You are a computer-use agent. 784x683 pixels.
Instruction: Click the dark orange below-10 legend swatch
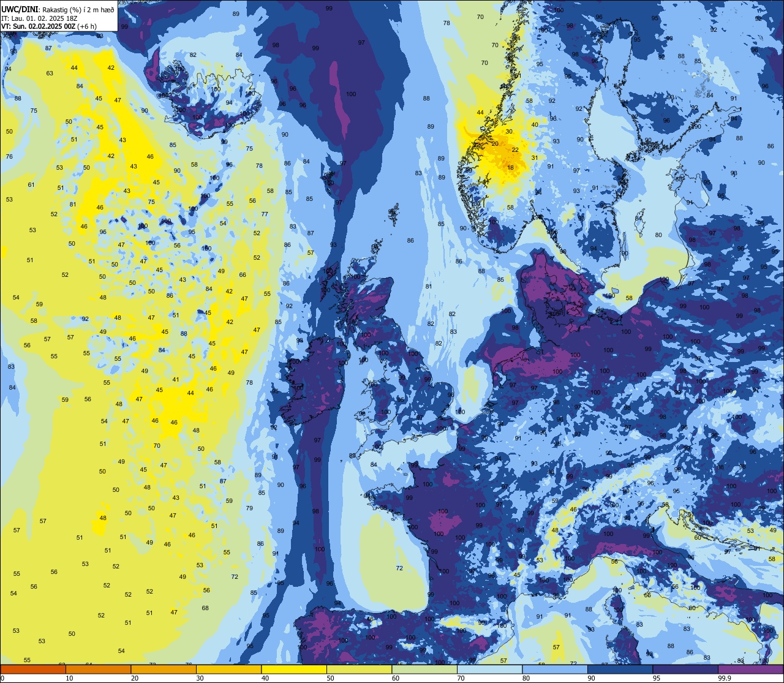tap(33, 669)
